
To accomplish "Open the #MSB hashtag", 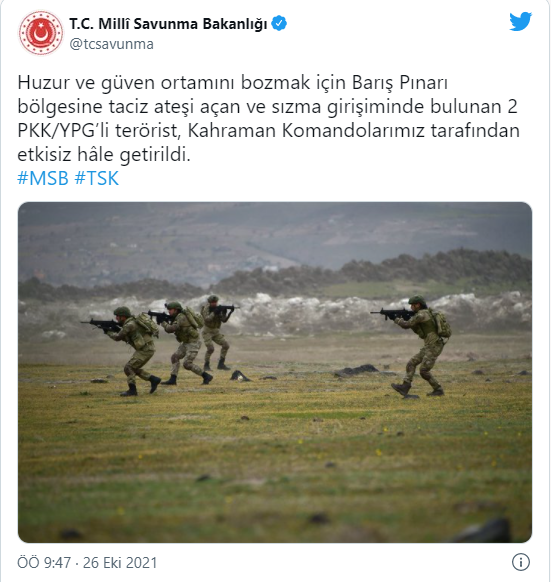I will (x=43, y=178).
